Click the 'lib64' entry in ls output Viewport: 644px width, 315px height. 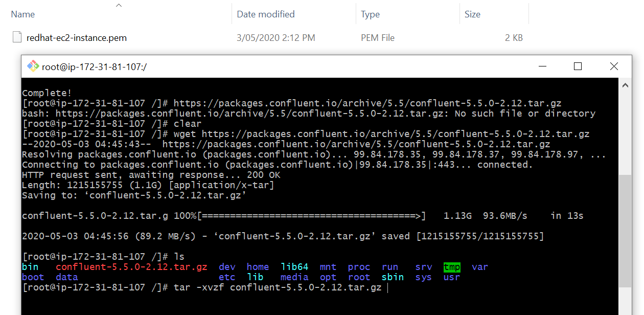point(294,267)
